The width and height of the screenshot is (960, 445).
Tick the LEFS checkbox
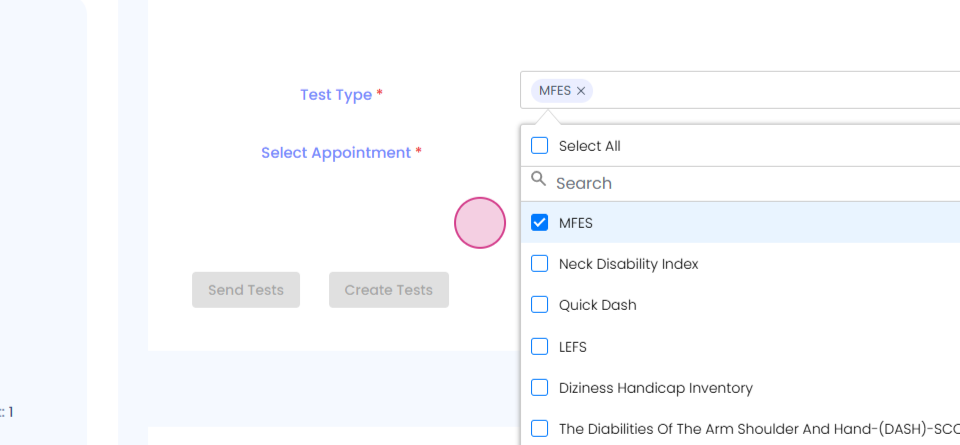[x=540, y=347]
